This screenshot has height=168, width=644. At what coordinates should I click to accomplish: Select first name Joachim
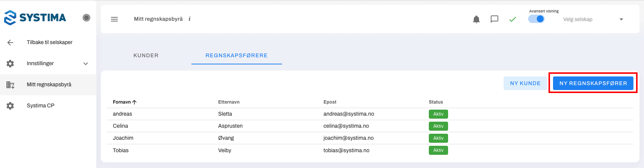pos(123,138)
